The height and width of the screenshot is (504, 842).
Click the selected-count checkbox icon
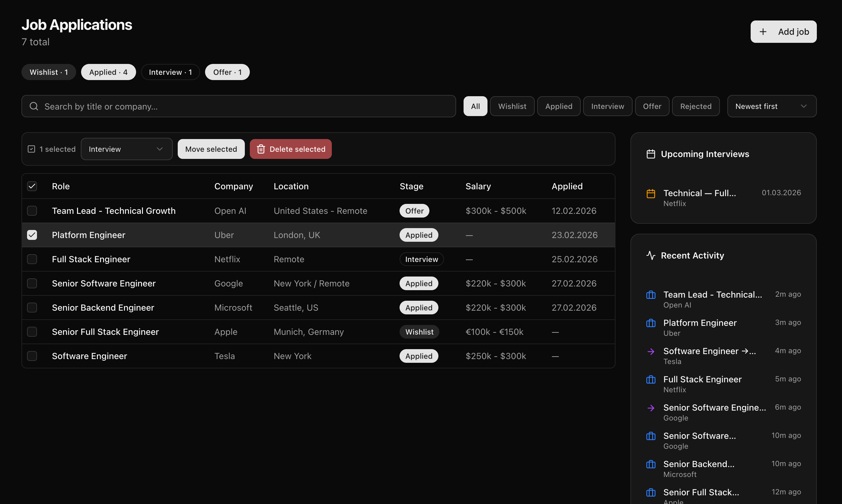31,149
